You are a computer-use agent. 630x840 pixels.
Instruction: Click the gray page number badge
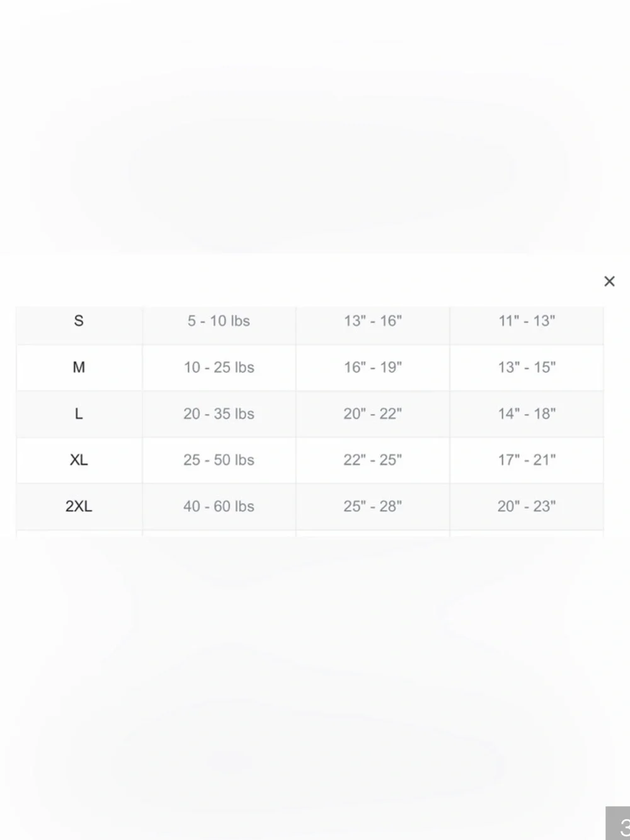[618, 823]
